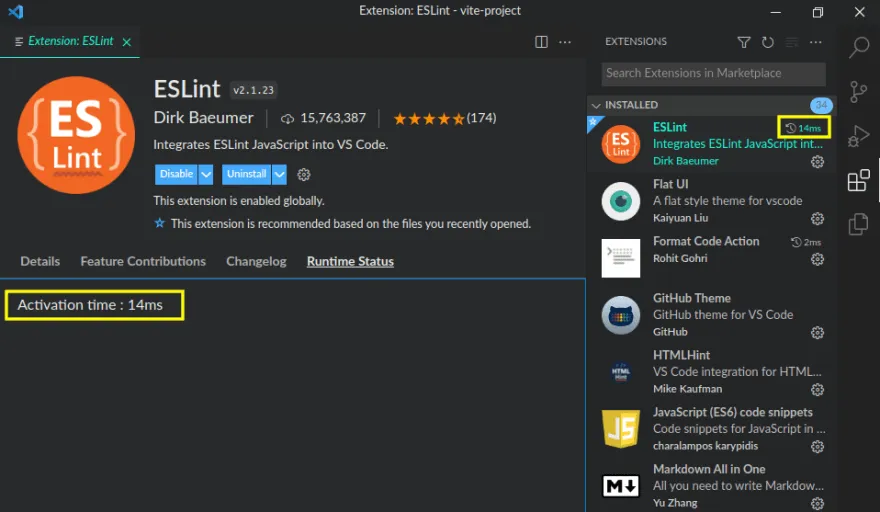Open manage gear for GitHub Theme
Viewport: 880px width, 512px height.
pyautogui.click(x=818, y=333)
